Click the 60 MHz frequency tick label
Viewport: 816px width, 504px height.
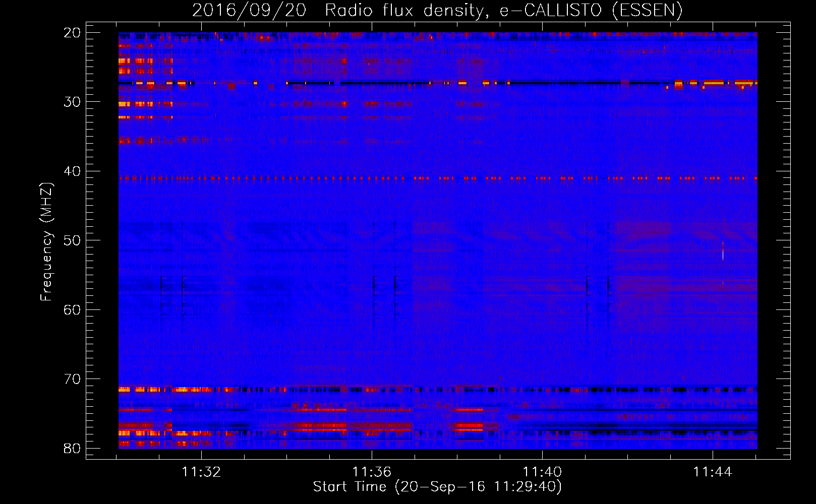point(72,310)
